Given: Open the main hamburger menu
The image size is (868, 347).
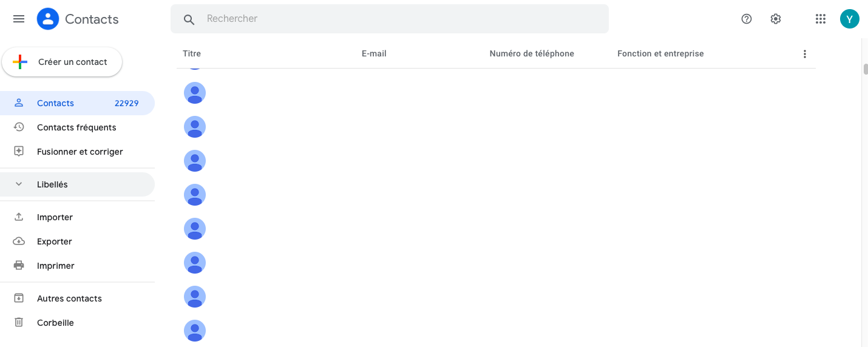Looking at the screenshot, I should (19, 19).
